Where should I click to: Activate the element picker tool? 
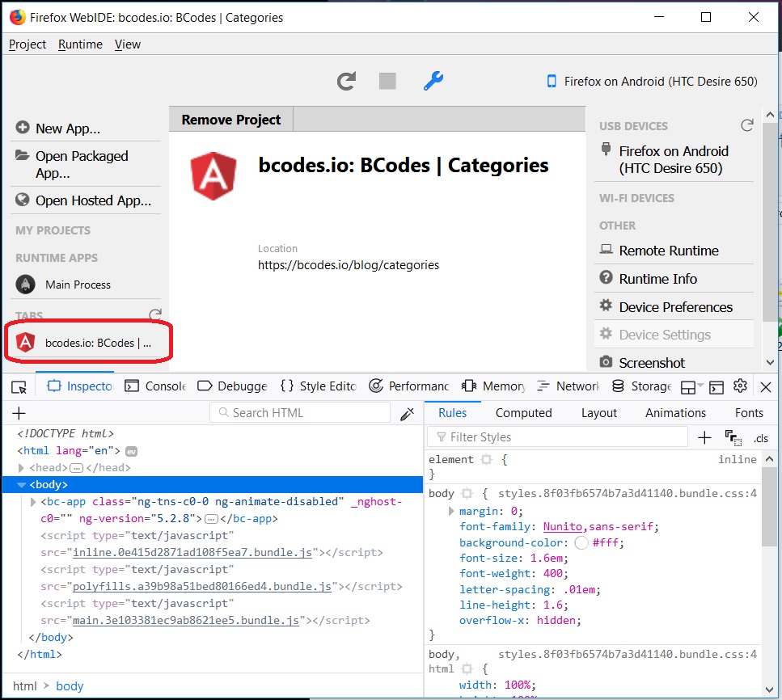(x=19, y=387)
